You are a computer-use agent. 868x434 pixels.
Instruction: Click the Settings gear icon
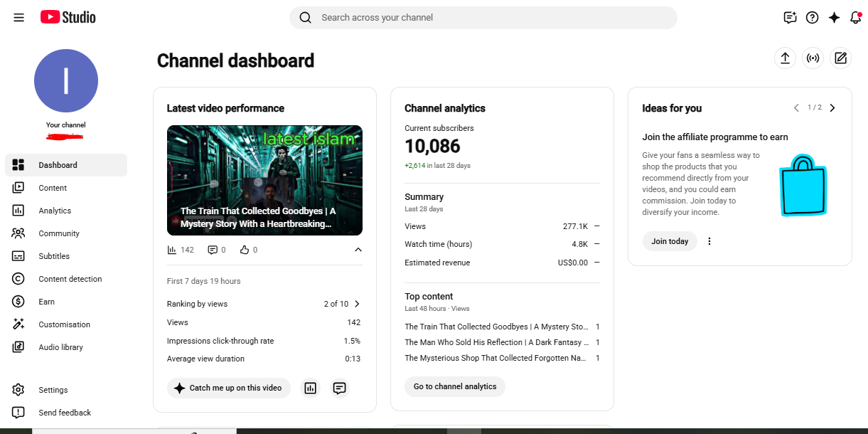point(18,390)
